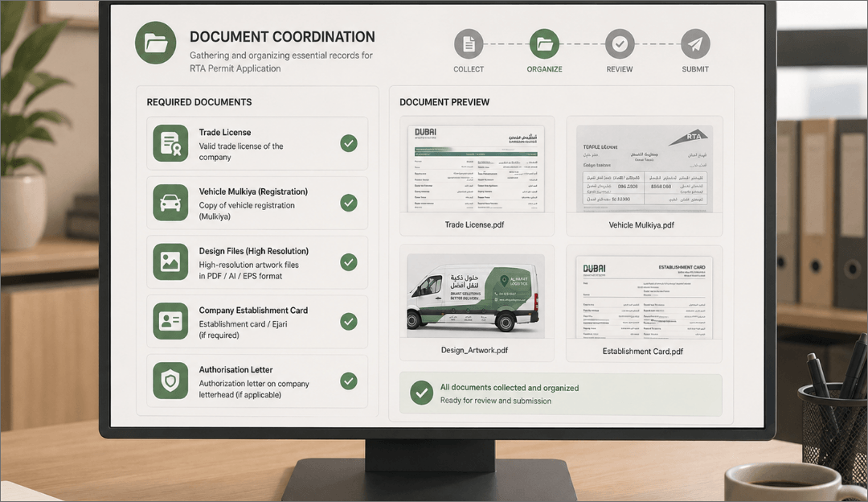This screenshot has width=868, height=502.
Task: Click the Document Coordination folder icon
Action: click(x=156, y=43)
